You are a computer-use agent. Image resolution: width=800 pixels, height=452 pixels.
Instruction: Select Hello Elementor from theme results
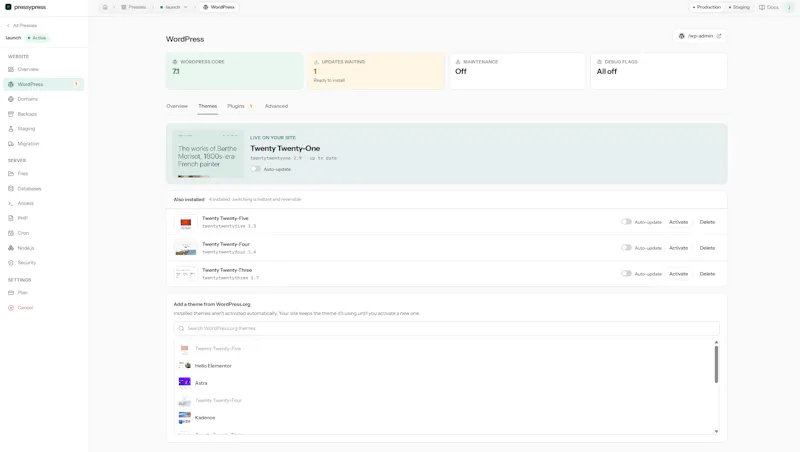click(444, 366)
